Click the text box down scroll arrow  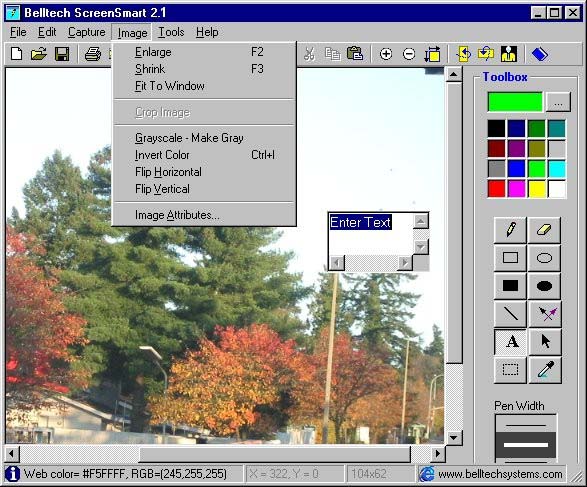(421, 247)
